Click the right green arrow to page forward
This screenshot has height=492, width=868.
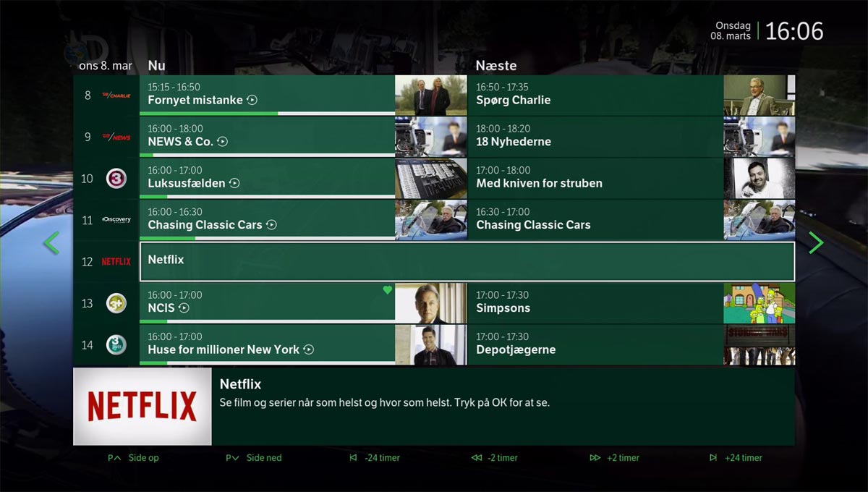point(816,242)
